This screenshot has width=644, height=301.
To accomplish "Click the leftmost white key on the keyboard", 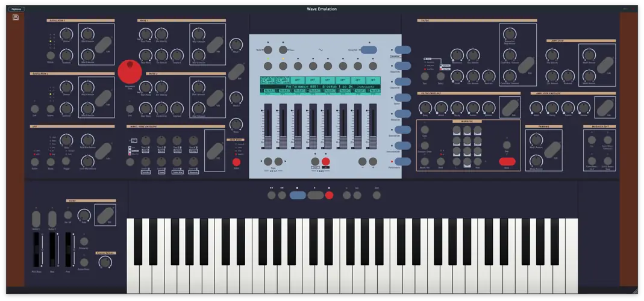I will tap(133, 279).
